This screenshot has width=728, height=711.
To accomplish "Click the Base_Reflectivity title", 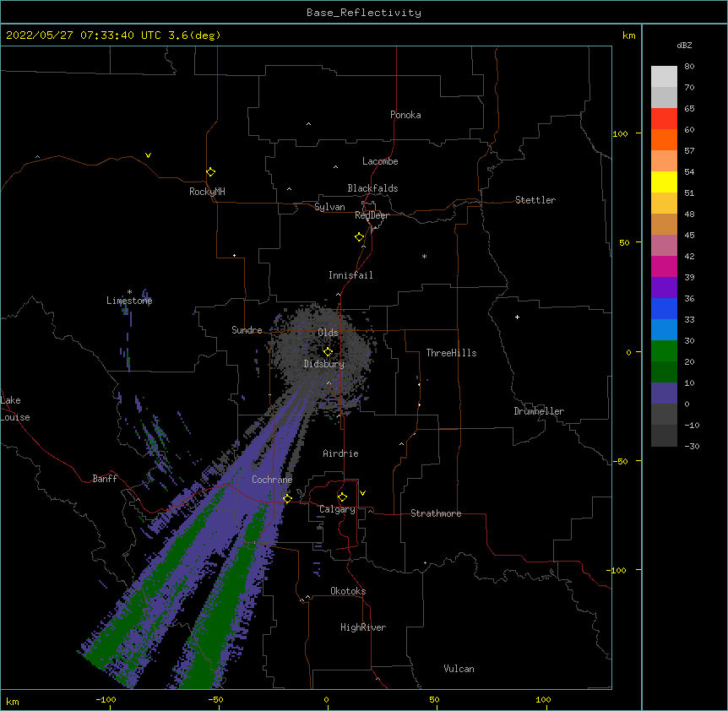I will pyautogui.click(x=364, y=13).
